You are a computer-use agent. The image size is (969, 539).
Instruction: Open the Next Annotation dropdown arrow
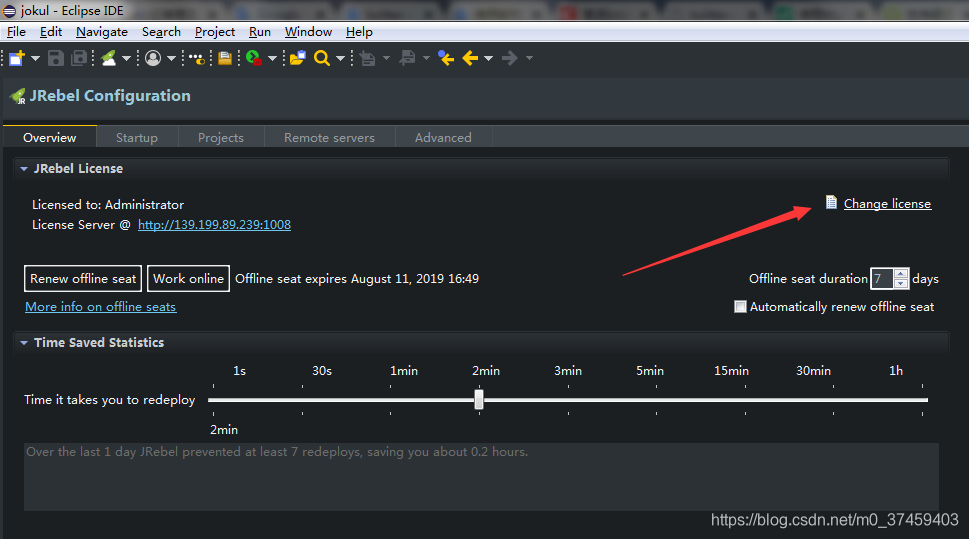(386, 59)
